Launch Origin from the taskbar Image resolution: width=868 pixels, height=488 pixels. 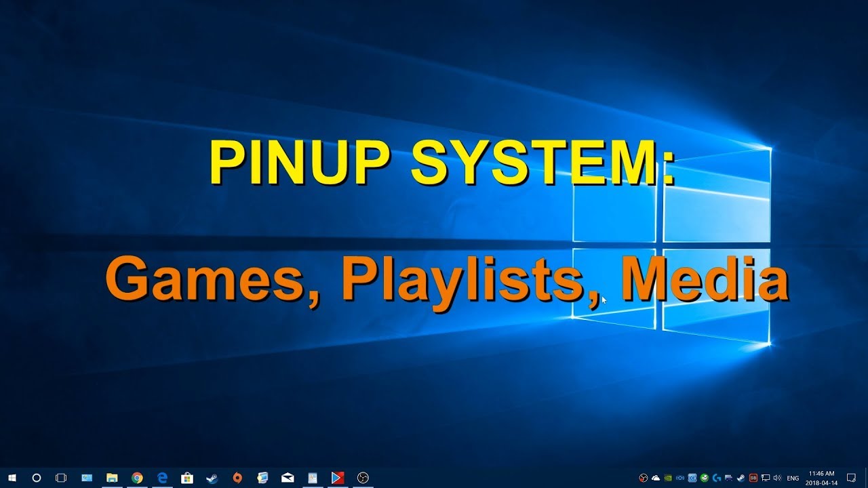(237, 478)
